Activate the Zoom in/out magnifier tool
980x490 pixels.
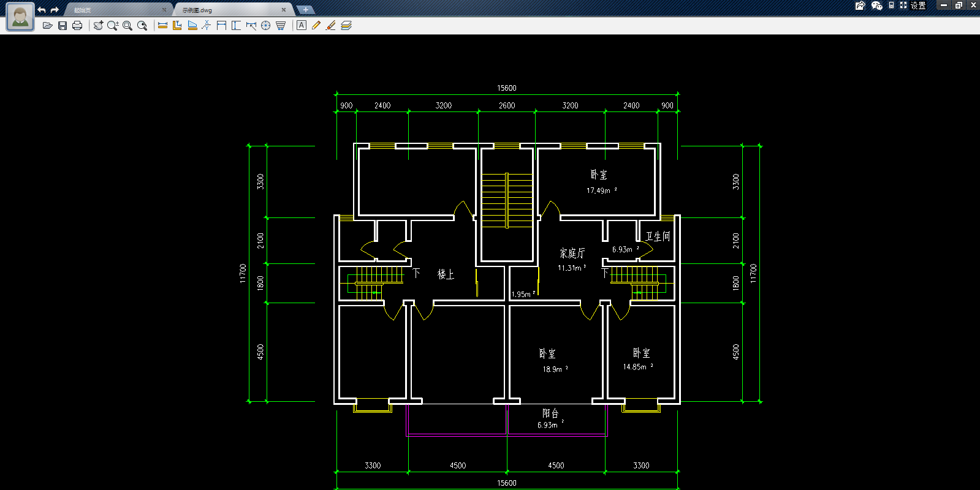tap(113, 26)
